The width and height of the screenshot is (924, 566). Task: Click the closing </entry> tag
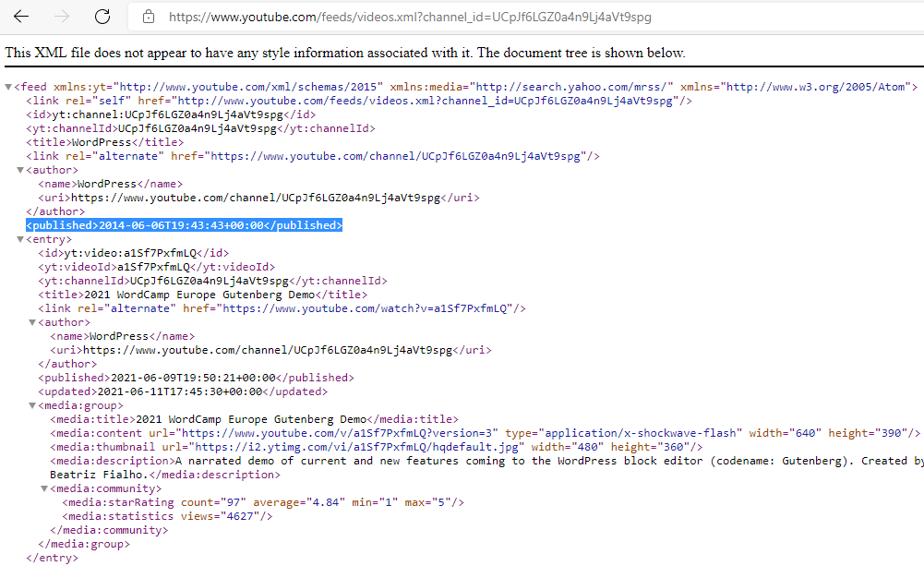tap(52, 558)
